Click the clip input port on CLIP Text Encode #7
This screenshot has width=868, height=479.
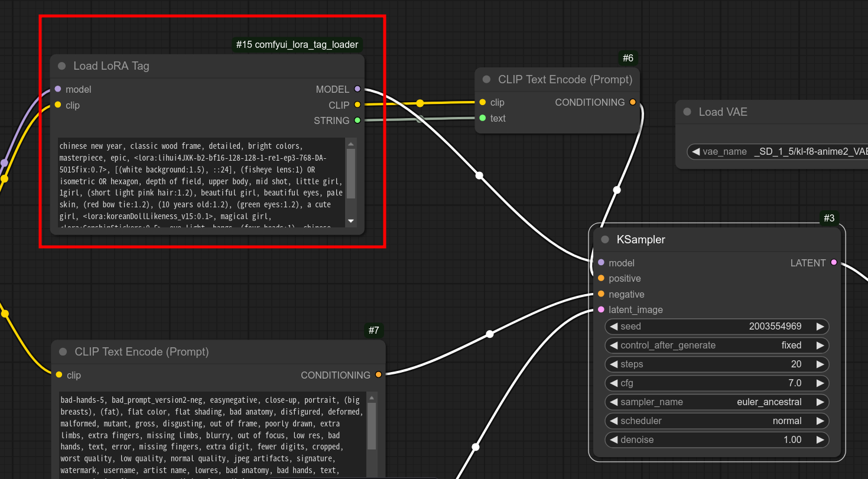[58, 375]
